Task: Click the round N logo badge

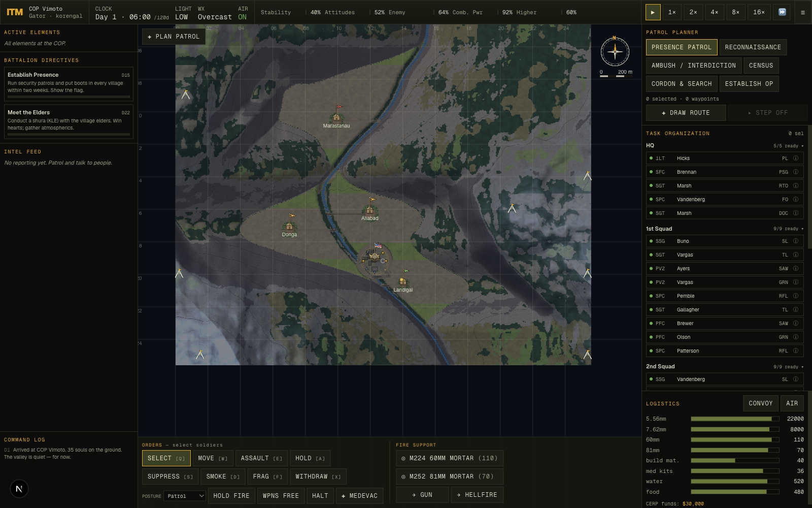Action: coord(19,489)
